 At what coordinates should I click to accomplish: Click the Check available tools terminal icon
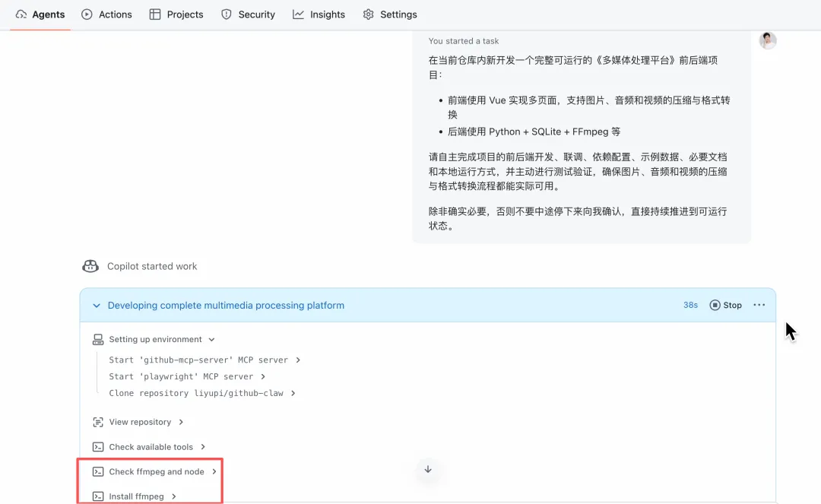coord(97,447)
